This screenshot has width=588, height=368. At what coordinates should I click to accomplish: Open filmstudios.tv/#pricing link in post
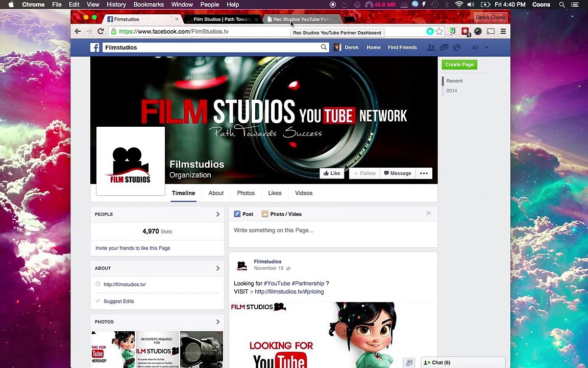coord(289,291)
